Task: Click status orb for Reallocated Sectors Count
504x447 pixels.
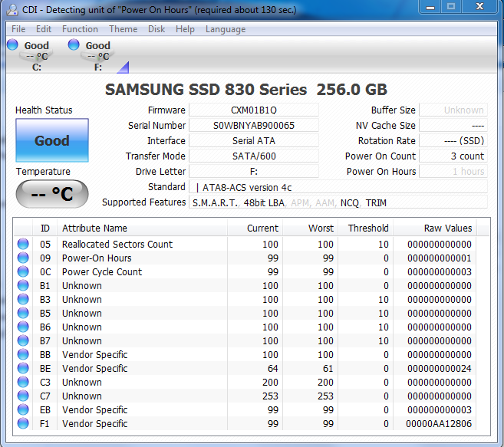Action: click(23, 245)
